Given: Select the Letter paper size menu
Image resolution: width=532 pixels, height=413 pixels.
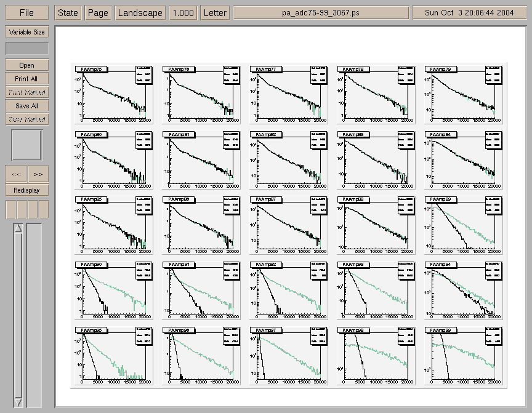Looking at the screenshot, I should point(215,13).
